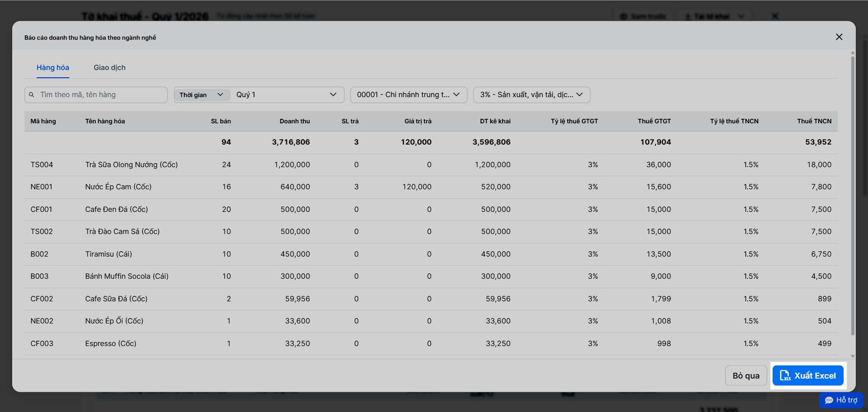
Task: Sort by the Doanh thu column header
Action: point(295,121)
